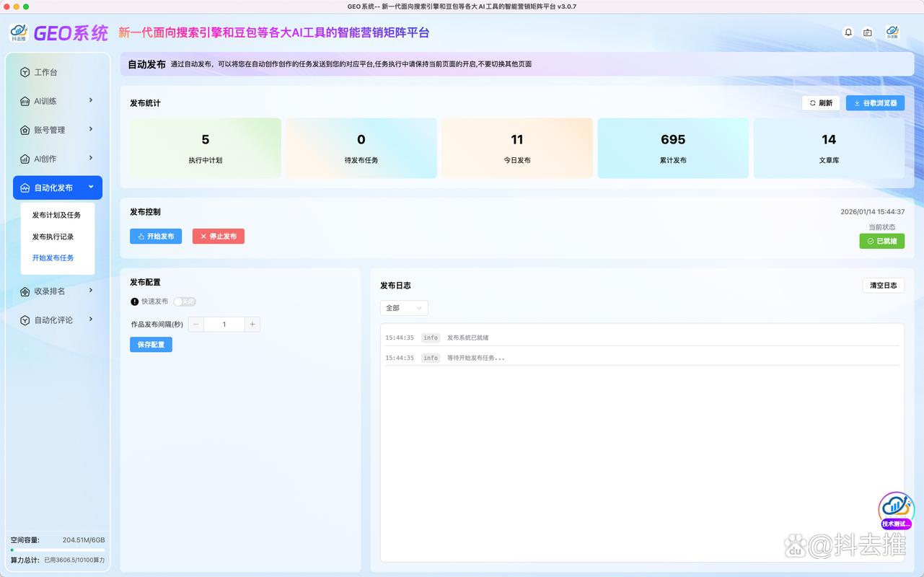
Task: Click the 已就绪 status badge
Action: (882, 241)
